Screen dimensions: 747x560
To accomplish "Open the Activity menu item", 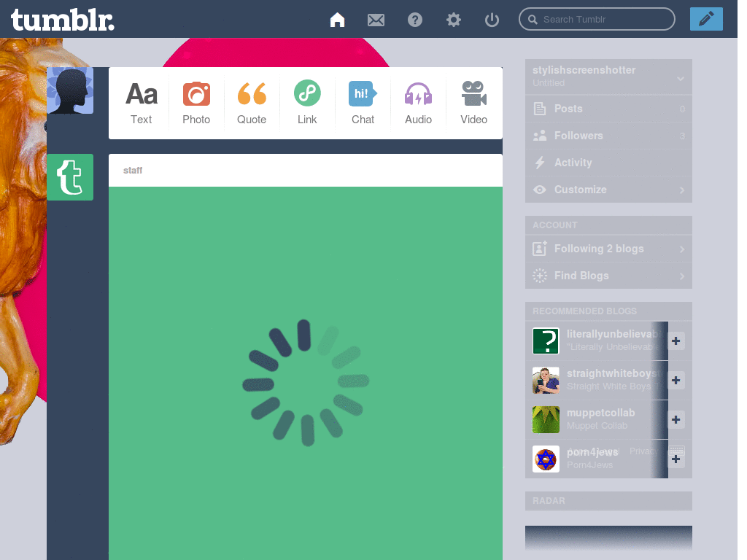I will click(x=608, y=163).
